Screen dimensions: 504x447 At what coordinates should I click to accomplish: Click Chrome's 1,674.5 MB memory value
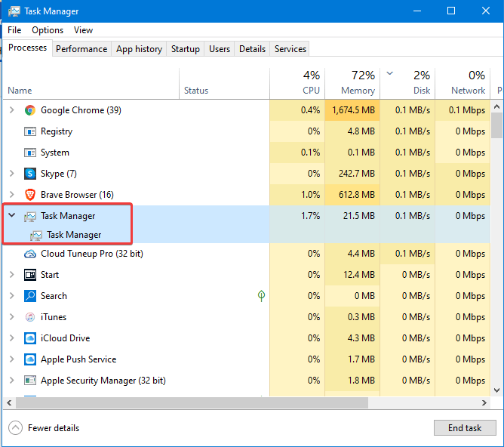point(353,110)
